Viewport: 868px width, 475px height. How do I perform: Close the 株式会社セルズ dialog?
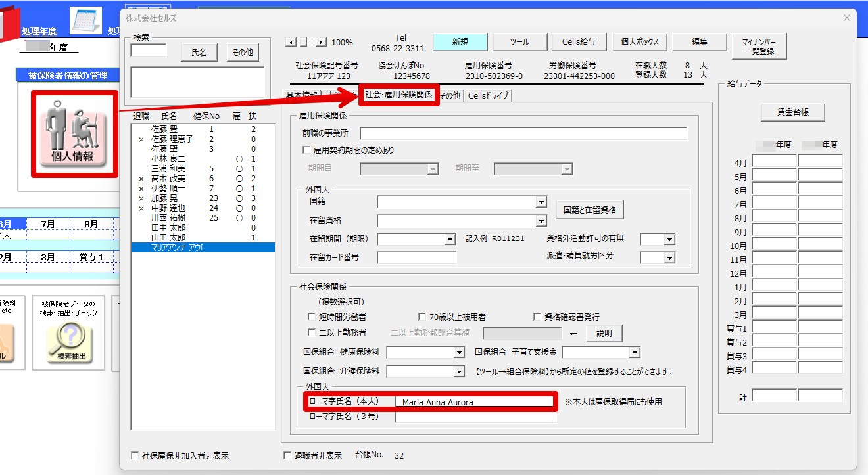[847, 18]
